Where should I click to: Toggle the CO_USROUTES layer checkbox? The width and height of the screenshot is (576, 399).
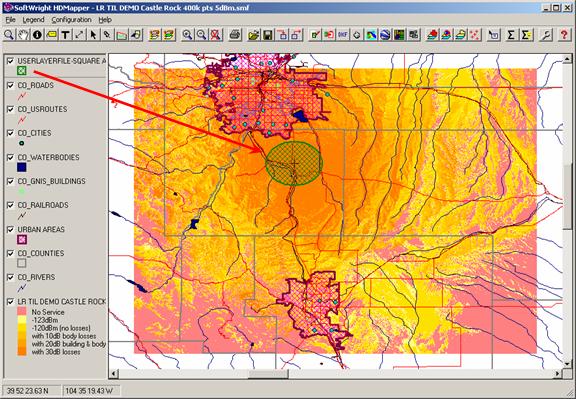(11, 109)
